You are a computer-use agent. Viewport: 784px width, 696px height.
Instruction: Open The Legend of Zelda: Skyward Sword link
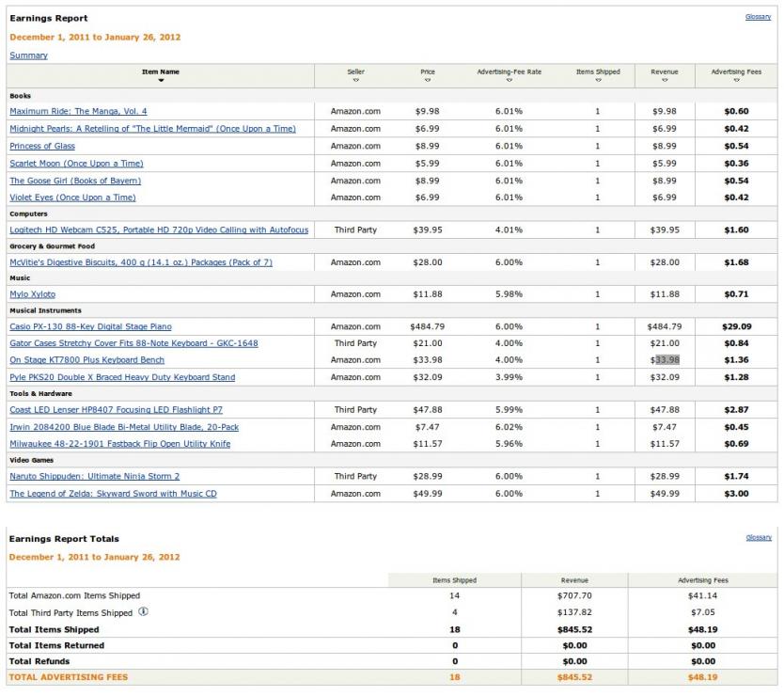pos(113,494)
